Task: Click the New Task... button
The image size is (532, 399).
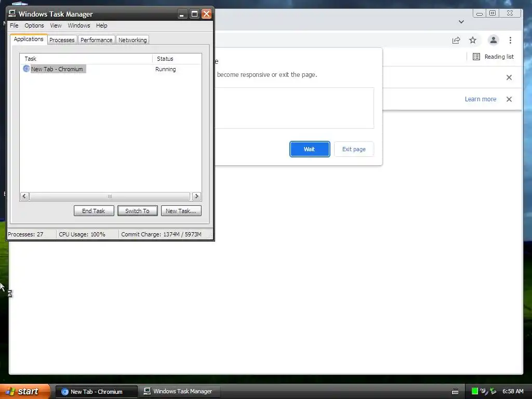Action: click(181, 211)
